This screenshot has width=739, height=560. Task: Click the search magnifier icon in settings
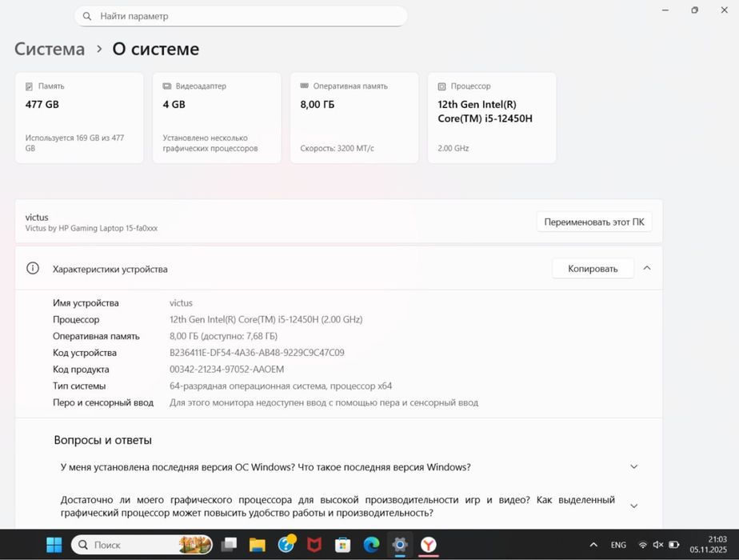tap(87, 16)
